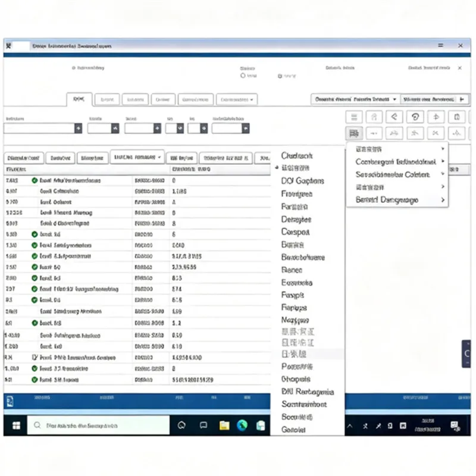The width and height of the screenshot is (476, 476).
Task: Toggle the pressed grid icon above the popup menu
Action: tap(354, 133)
